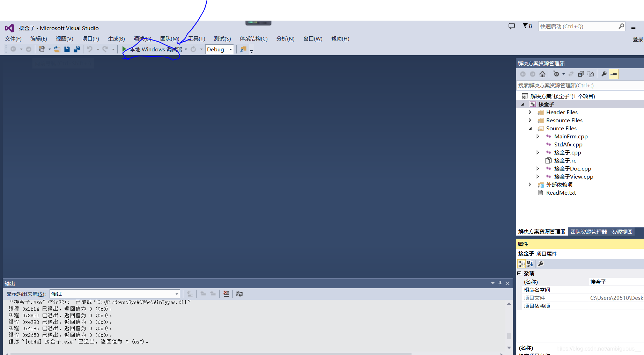
Task: Click the Undo arrow icon
Action: point(90,49)
